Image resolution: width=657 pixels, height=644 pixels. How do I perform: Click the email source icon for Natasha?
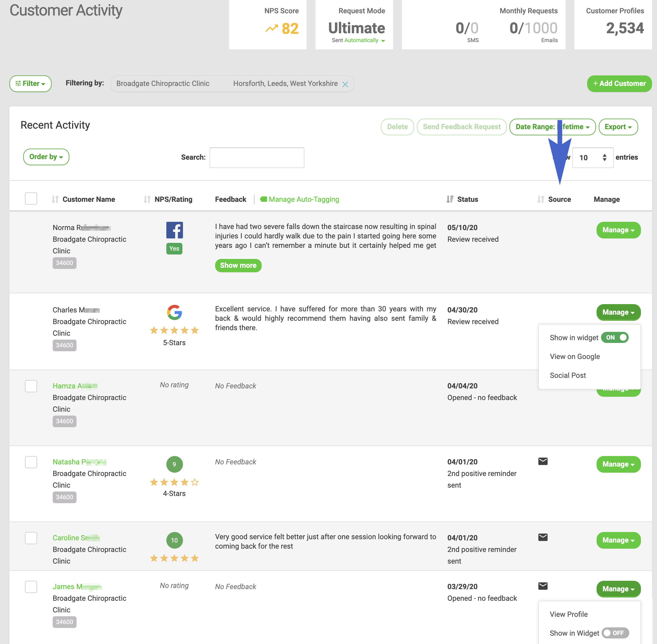coord(543,461)
